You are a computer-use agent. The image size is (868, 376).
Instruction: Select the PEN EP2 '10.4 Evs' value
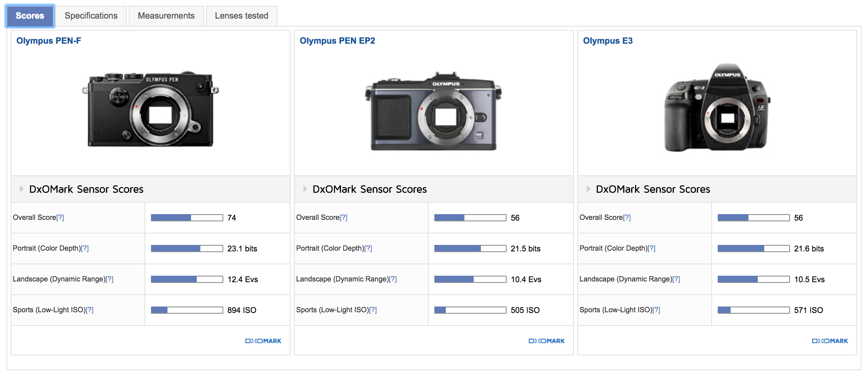point(526,279)
